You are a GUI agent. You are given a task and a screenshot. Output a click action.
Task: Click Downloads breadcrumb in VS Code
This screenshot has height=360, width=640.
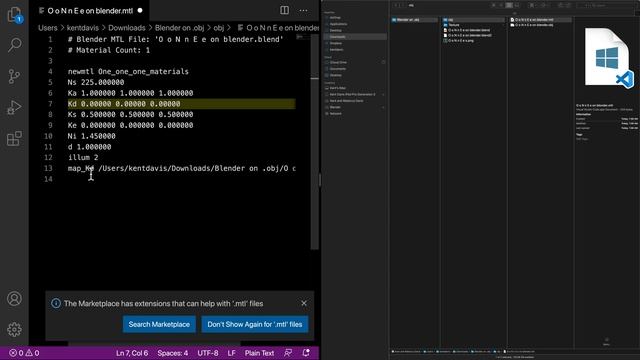tap(127, 28)
